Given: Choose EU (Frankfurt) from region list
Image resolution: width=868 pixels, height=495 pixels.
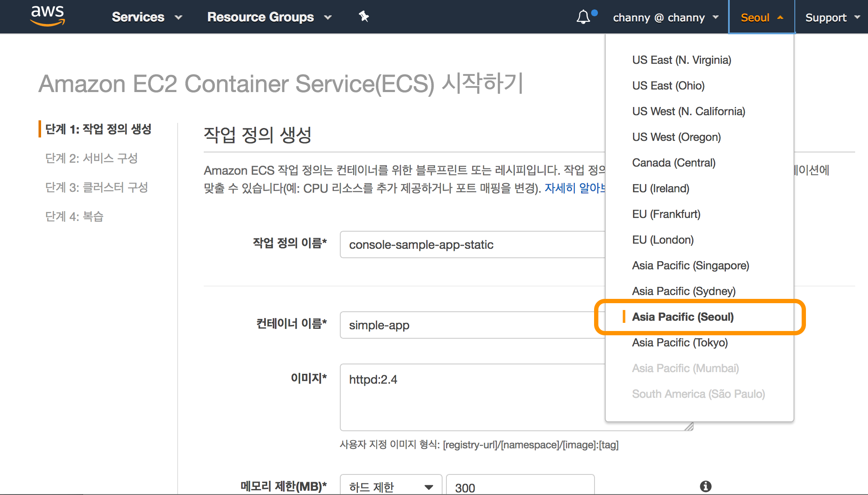Looking at the screenshot, I should pyautogui.click(x=666, y=214).
